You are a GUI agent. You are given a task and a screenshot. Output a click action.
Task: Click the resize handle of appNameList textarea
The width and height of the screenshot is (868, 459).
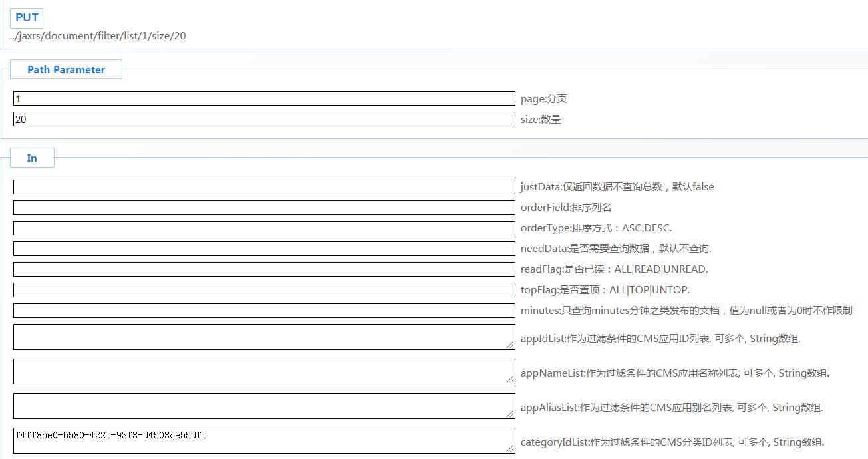(x=511, y=380)
